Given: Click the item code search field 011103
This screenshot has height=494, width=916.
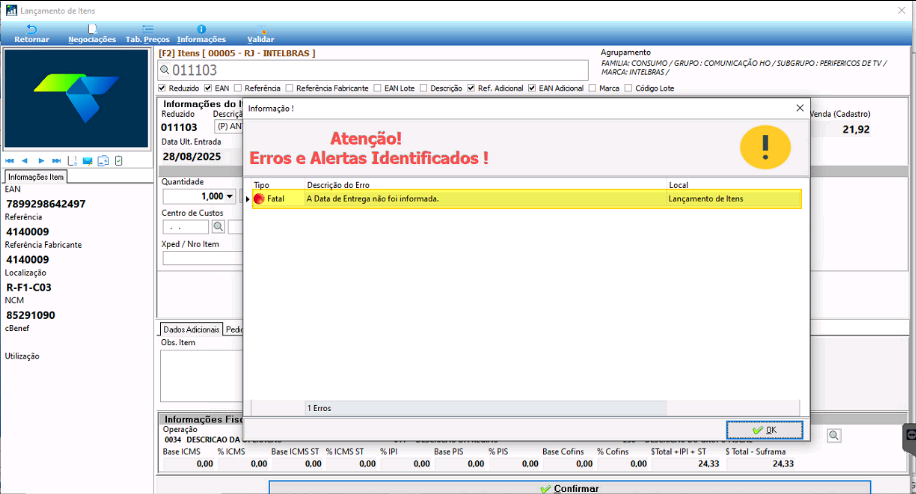Looking at the screenshot, I should [374, 70].
